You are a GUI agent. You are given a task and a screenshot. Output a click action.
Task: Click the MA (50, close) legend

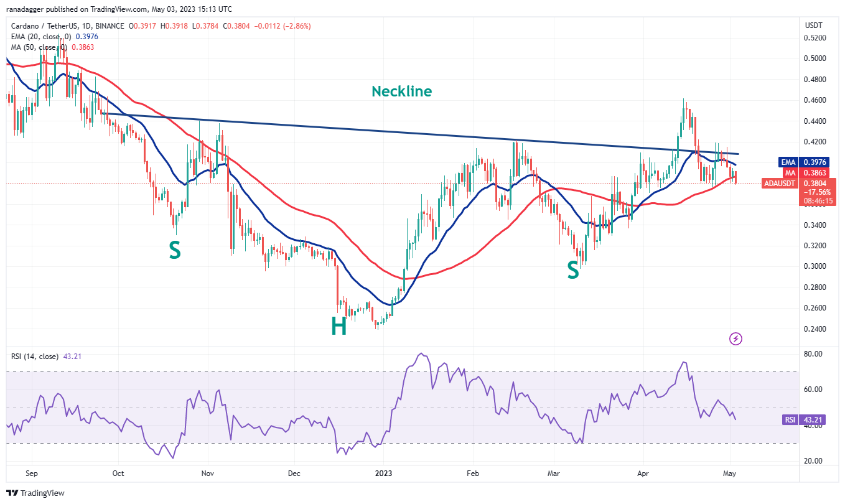[x=39, y=47]
